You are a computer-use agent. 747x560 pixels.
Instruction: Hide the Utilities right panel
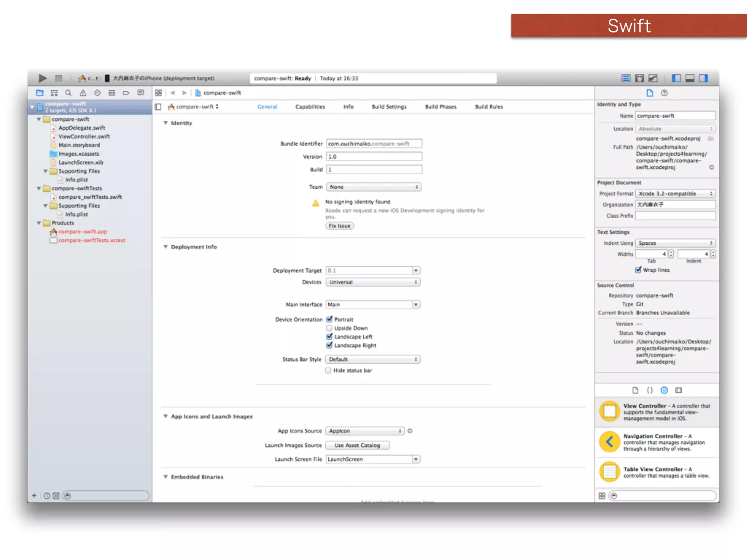(703, 78)
